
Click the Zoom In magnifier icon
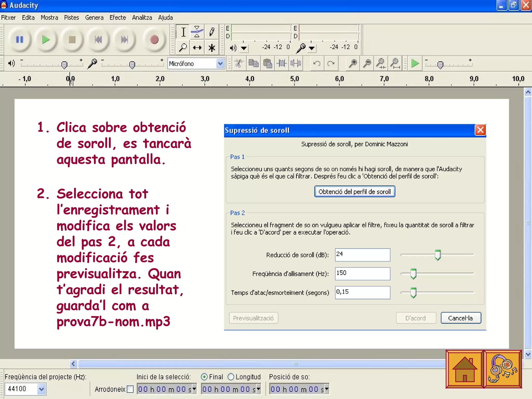(353, 63)
